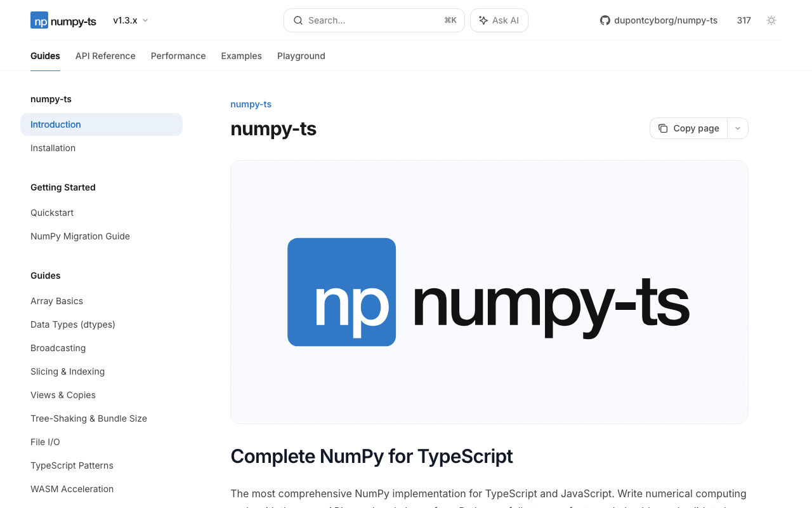Open the Quickstart page

pyautogui.click(x=101, y=213)
